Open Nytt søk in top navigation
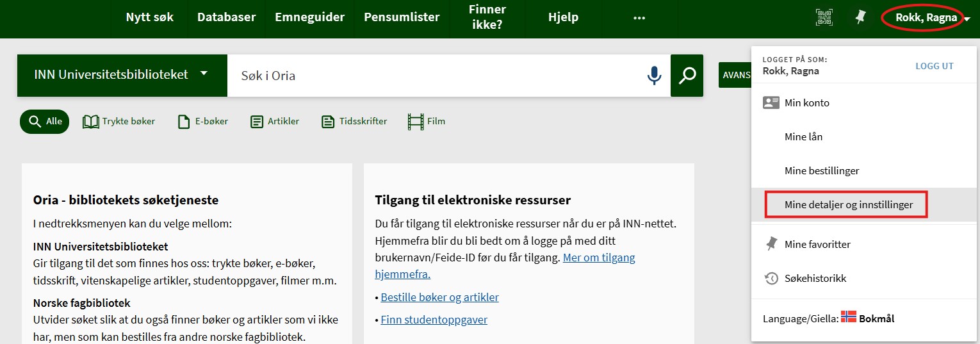Image resolution: width=980 pixels, height=344 pixels. (x=150, y=17)
